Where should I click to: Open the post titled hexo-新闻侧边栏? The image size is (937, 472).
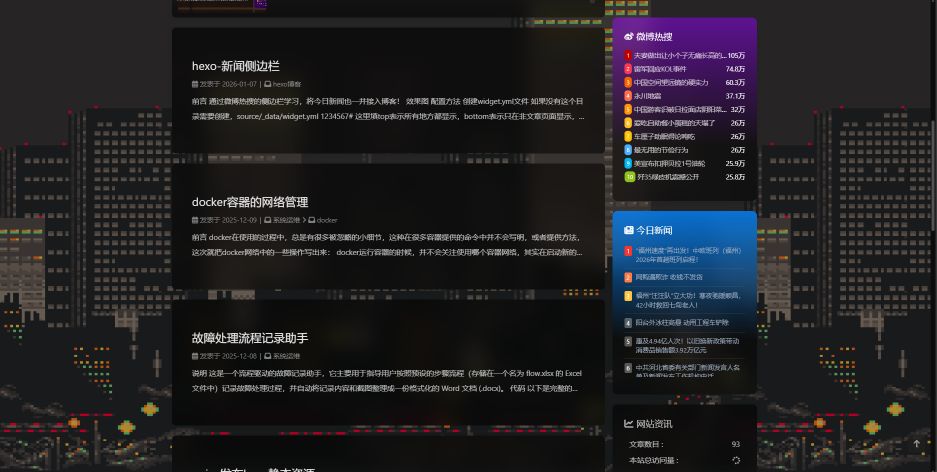pyautogui.click(x=235, y=66)
